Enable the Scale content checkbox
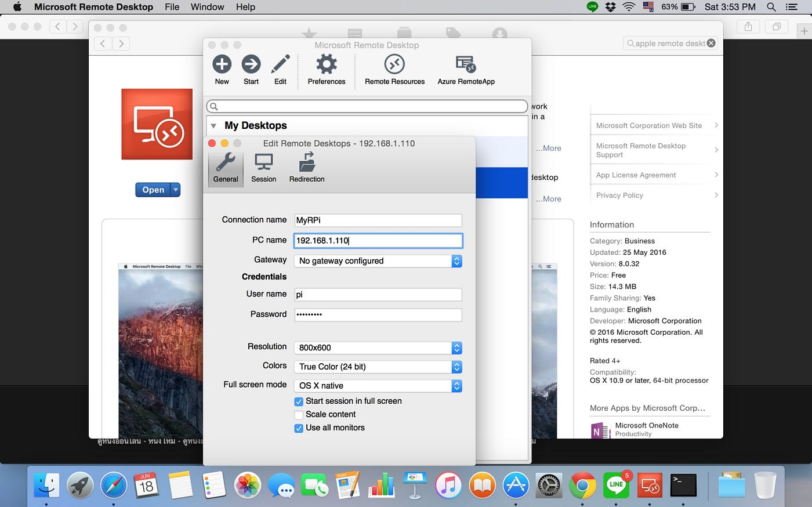 click(299, 415)
